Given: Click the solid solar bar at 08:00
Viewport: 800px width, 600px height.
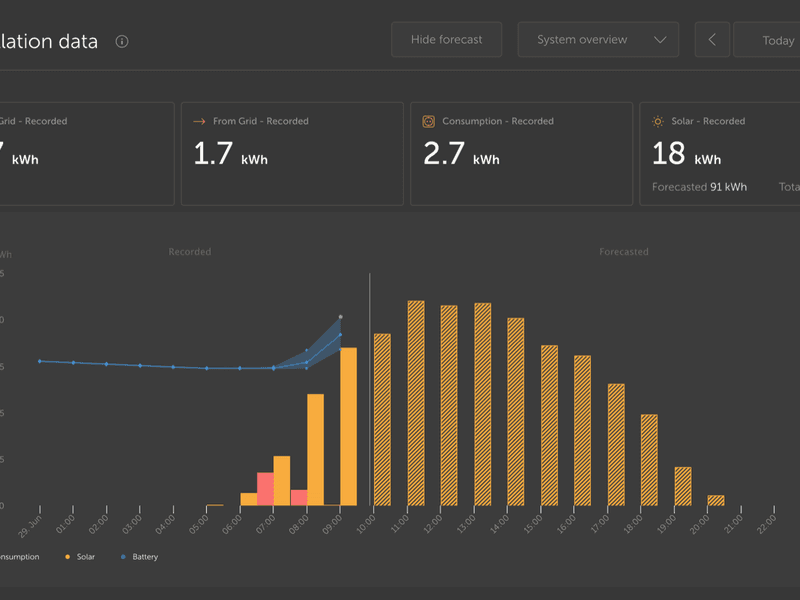Looking at the screenshot, I should click(x=315, y=449).
